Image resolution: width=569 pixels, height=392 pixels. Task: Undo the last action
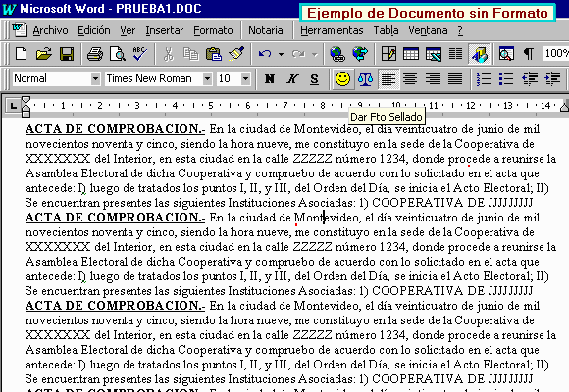(265, 54)
